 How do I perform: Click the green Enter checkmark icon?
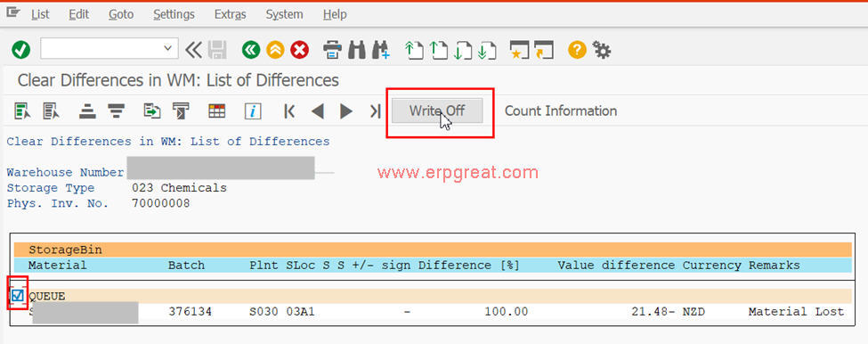coord(21,51)
